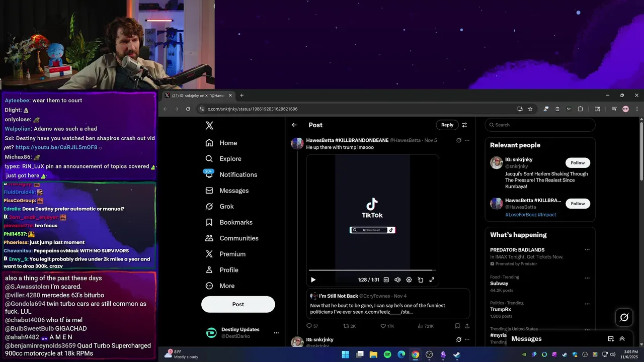
Task: Follow IG: snkrjnky
Action: coord(578,163)
